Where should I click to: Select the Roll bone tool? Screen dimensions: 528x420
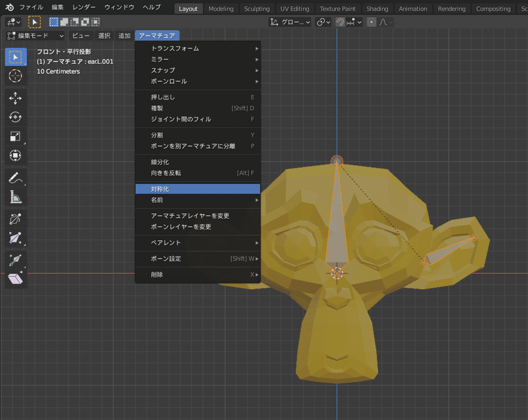(x=15, y=219)
